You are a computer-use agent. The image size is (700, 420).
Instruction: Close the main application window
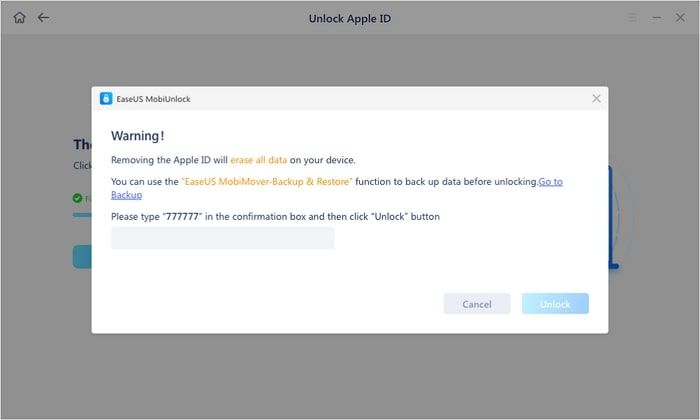(x=680, y=17)
